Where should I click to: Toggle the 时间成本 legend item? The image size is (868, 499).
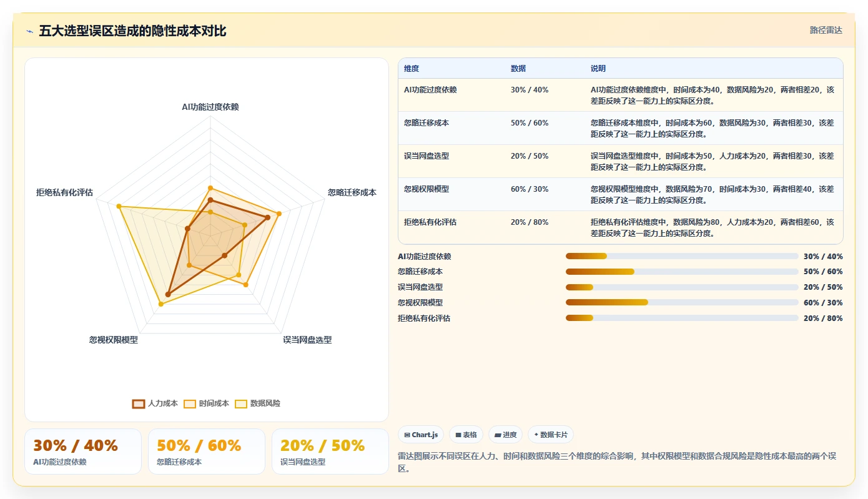(x=207, y=403)
